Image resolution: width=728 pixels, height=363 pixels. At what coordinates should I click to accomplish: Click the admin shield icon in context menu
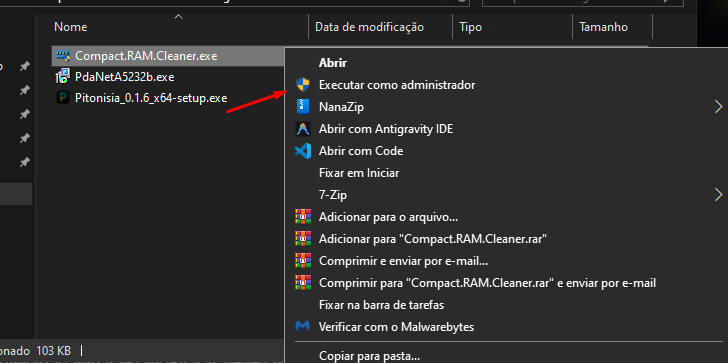(x=303, y=85)
